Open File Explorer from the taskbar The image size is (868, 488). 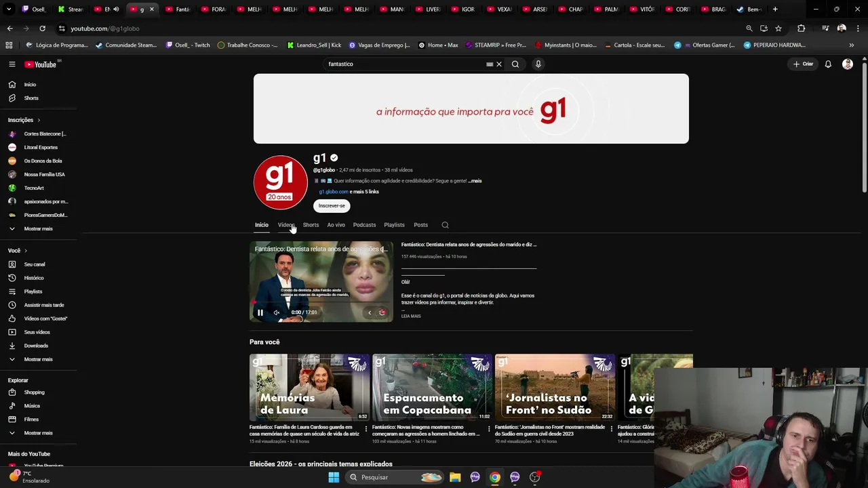(455, 477)
